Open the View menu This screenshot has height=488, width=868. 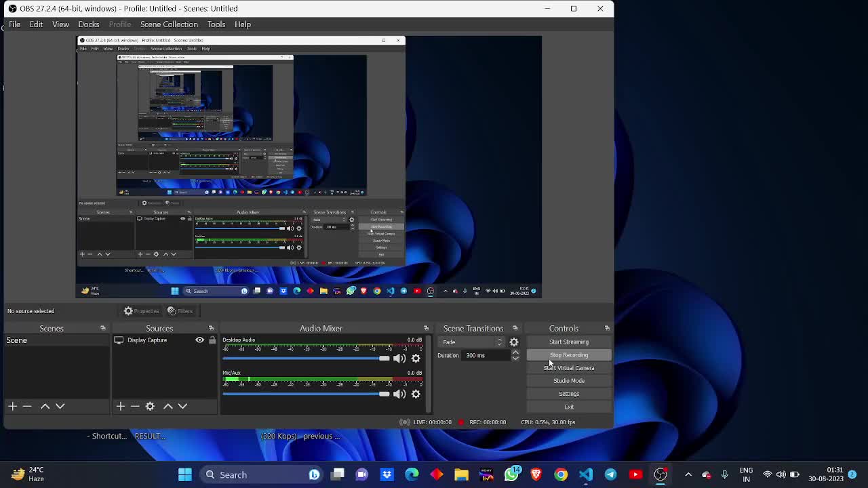coord(60,24)
